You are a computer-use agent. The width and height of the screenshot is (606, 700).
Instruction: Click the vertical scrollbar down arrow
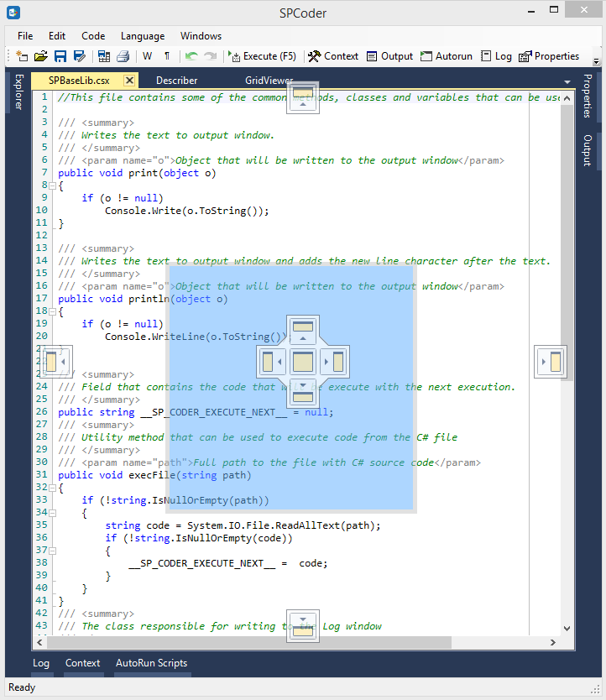(567, 629)
